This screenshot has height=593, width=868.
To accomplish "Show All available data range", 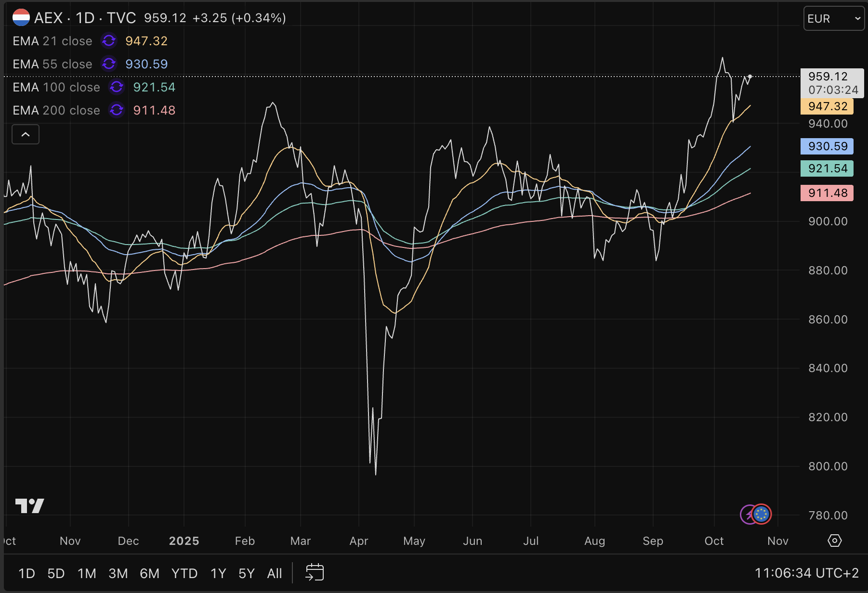I will click(x=275, y=573).
